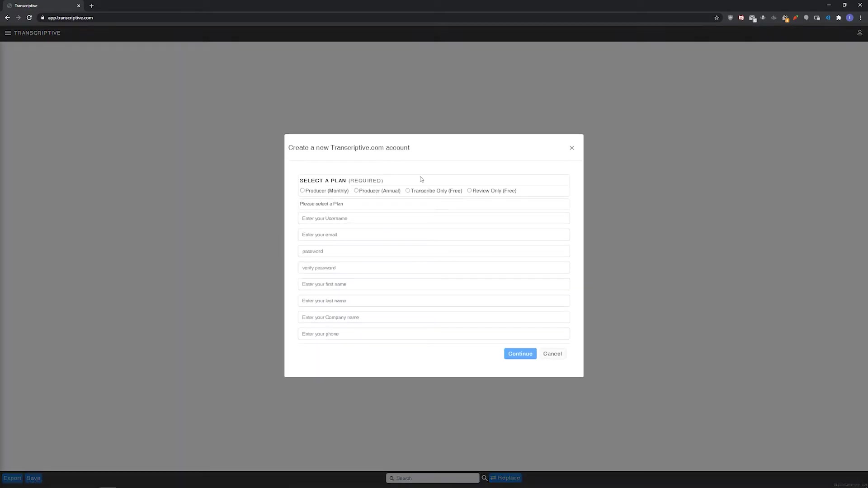
Task: Click the Cancel button
Action: 552,354
